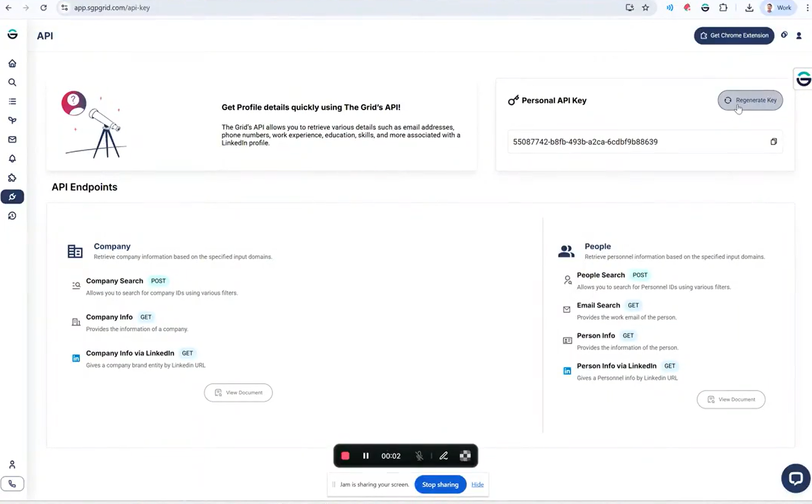812x504 pixels.
Task: Open the Search icon in the sidebar
Action: [13, 82]
